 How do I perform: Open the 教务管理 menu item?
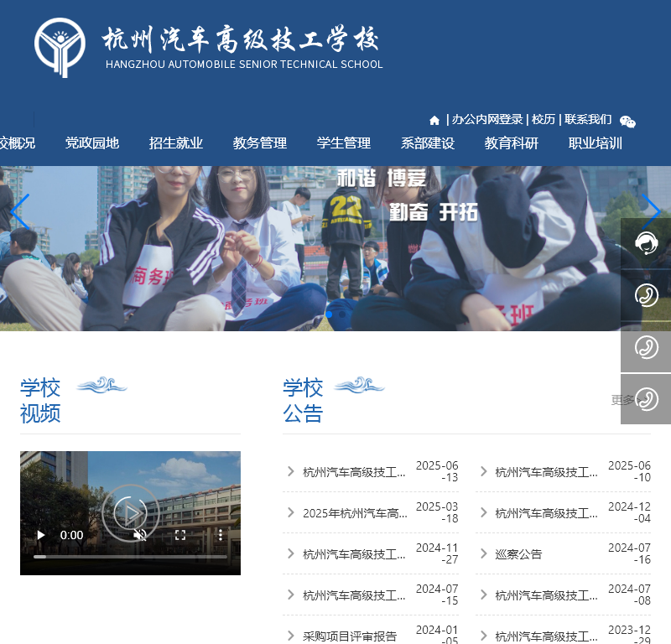coord(260,143)
